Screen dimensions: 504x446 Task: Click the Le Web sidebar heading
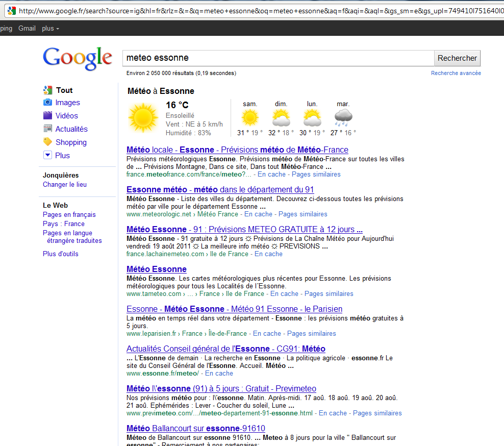[55, 205]
